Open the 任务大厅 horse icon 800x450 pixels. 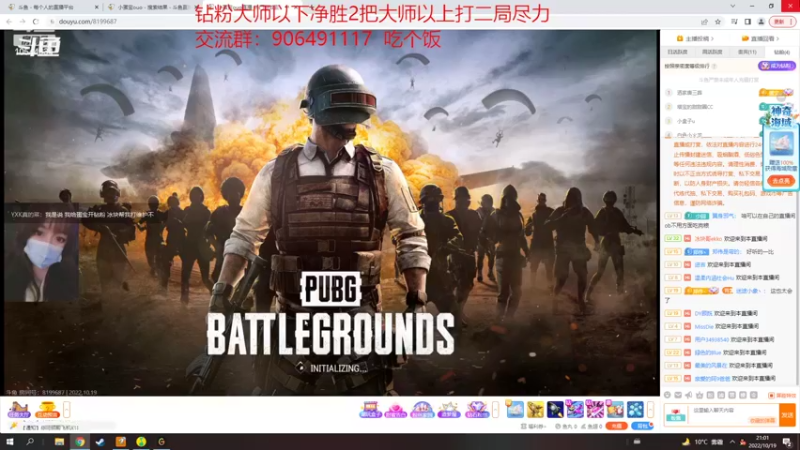pos(19,410)
